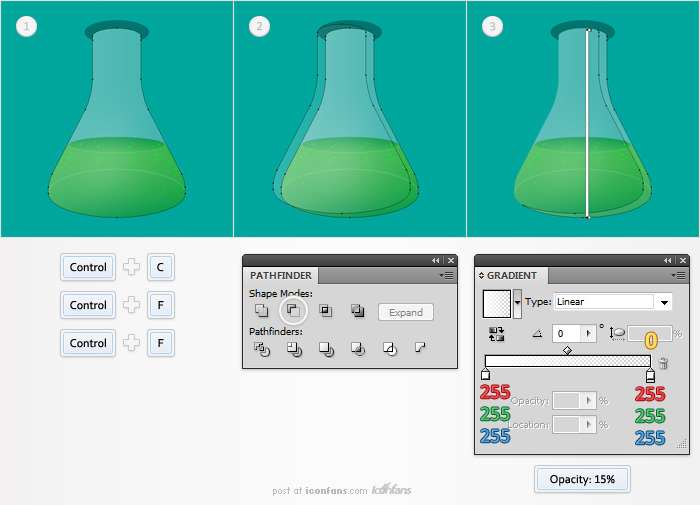Open the stop Opacity dropdown arrow

(589, 401)
